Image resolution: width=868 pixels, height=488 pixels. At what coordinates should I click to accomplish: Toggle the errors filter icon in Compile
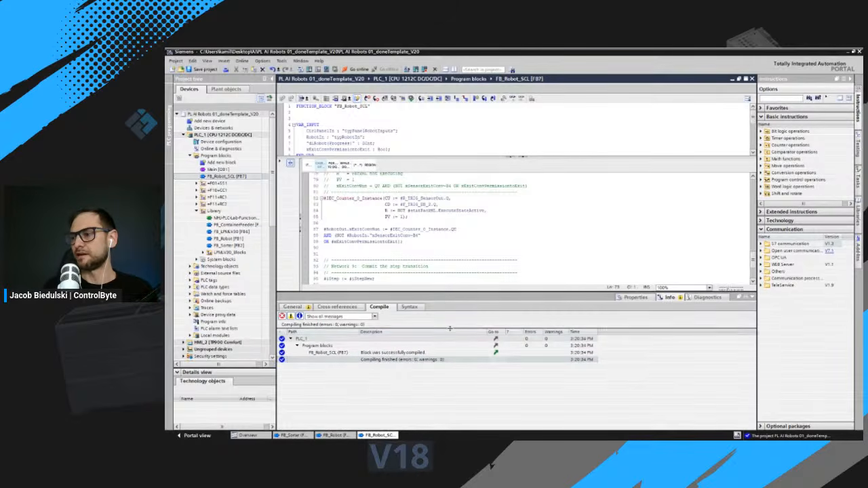(282, 316)
